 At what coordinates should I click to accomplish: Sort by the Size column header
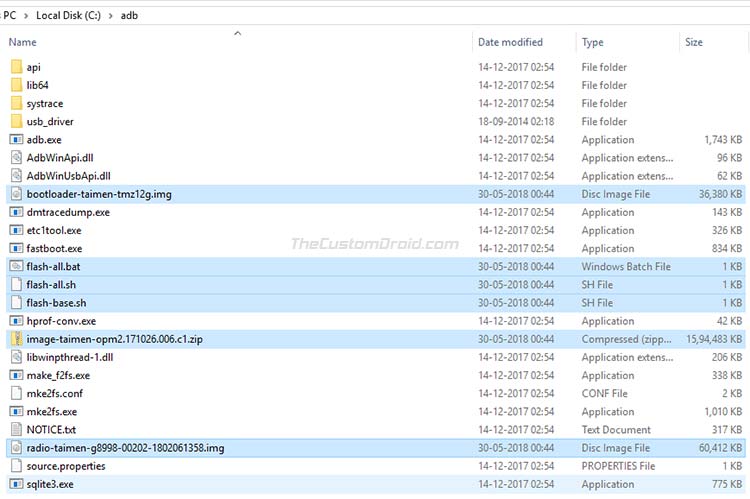[x=694, y=42]
